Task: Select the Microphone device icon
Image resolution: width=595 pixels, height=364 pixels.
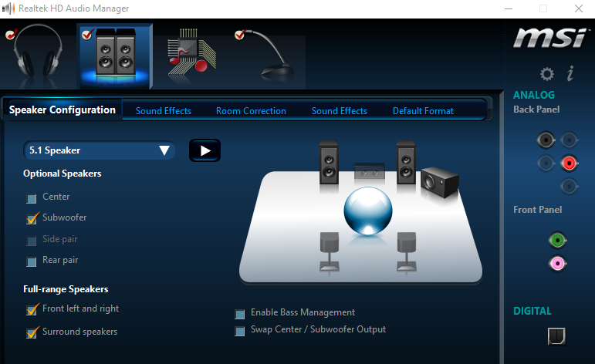Action: [x=264, y=56]
